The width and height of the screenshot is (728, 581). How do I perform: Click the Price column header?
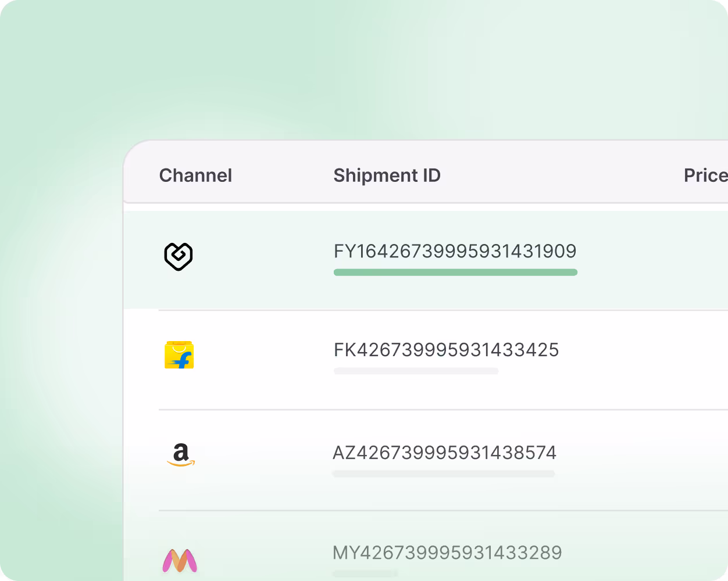705,175
